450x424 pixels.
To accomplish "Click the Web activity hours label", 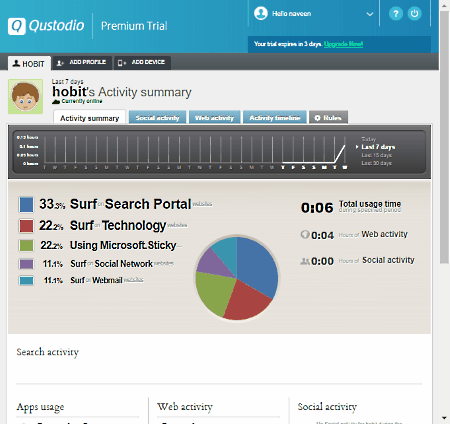I will point(384,234).
